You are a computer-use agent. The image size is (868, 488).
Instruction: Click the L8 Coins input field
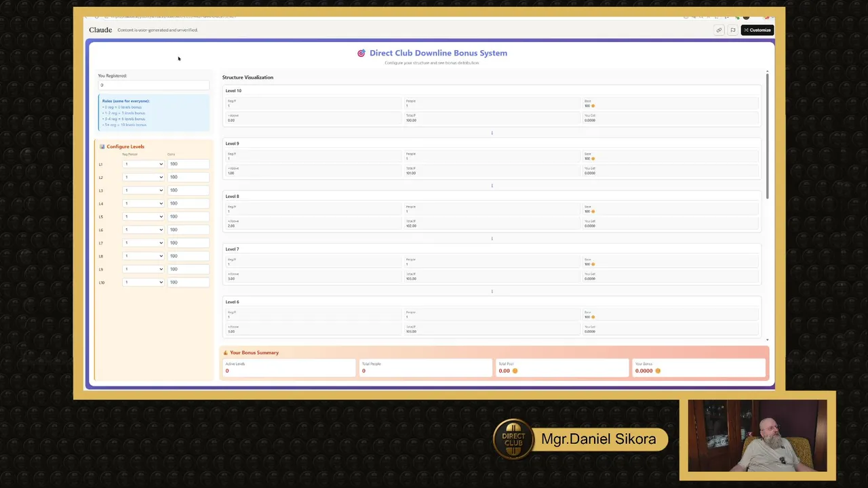[189, 256]
